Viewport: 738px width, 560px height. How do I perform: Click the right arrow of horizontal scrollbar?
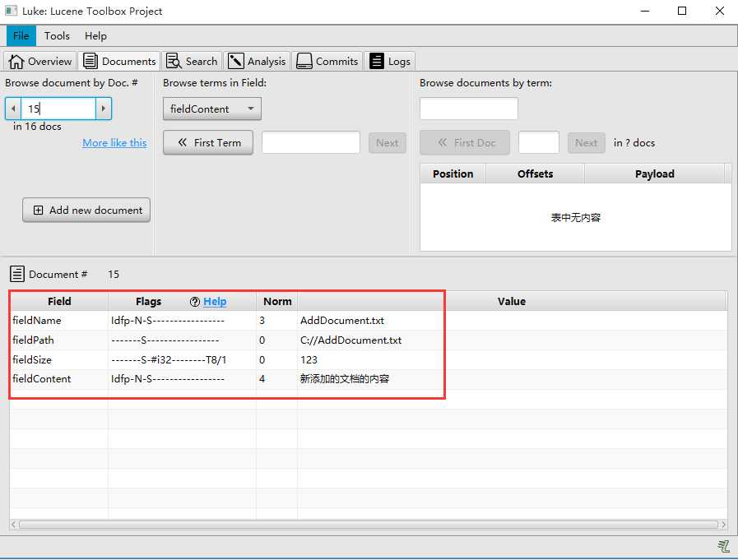[x=723, y=525]
